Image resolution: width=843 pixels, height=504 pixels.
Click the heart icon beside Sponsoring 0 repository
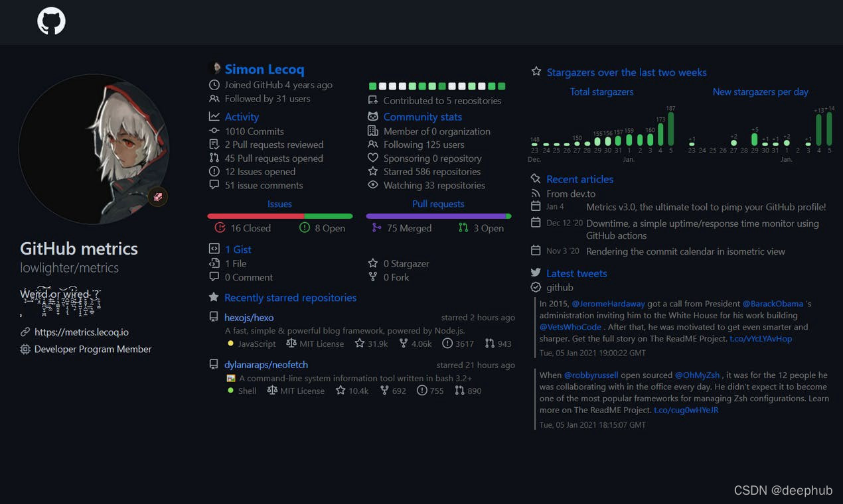click(x=372, y=158)
